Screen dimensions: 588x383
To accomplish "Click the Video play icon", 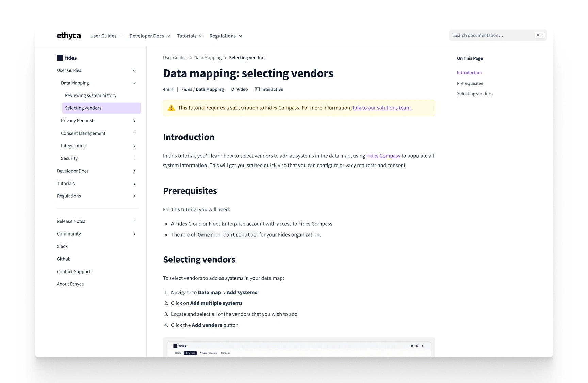I will pos(233,89).
